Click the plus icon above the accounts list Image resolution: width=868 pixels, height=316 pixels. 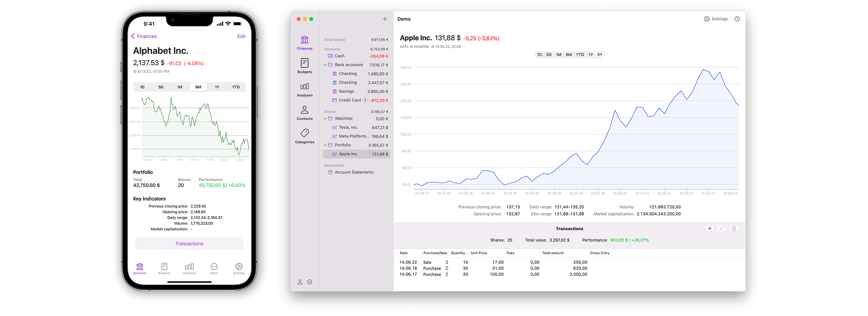[385, 19]
